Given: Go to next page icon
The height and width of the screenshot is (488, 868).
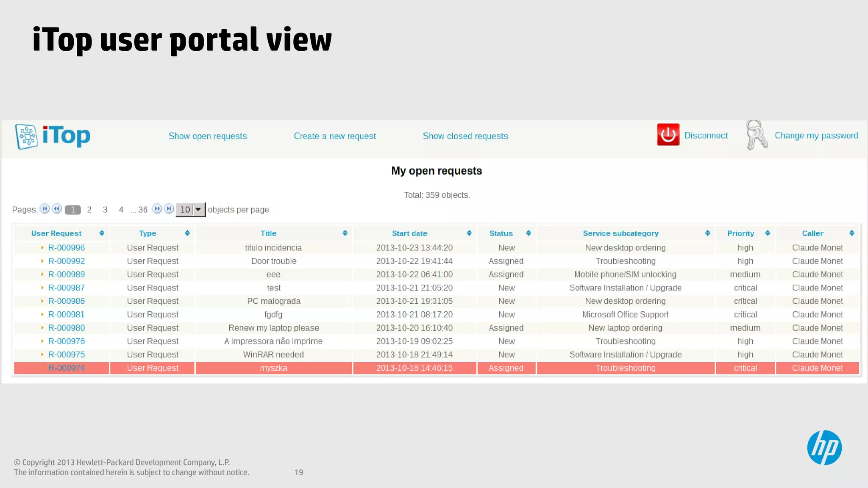Looking at the screenshot, I should pyautogui.click(x=157, y=209).
